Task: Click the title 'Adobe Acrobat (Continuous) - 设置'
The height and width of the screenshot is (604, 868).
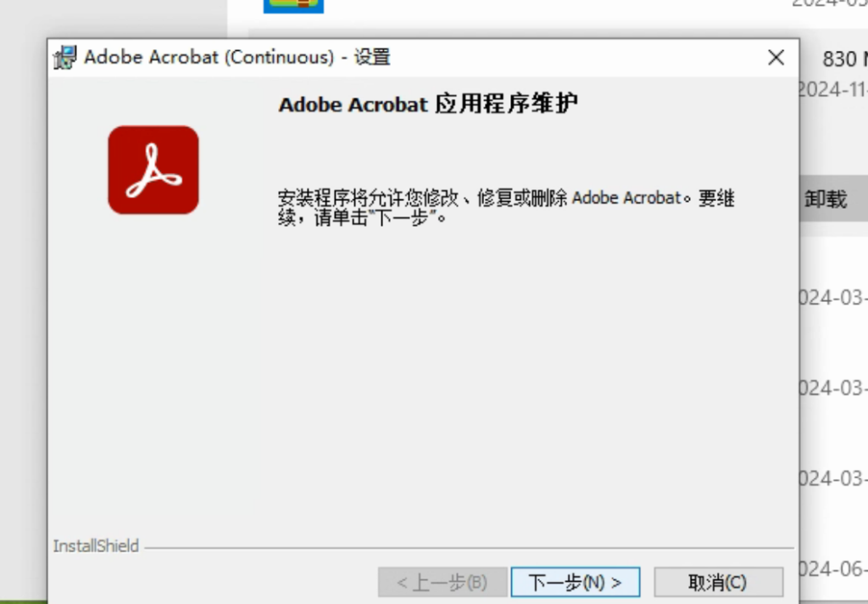Action: pos(237,57)
